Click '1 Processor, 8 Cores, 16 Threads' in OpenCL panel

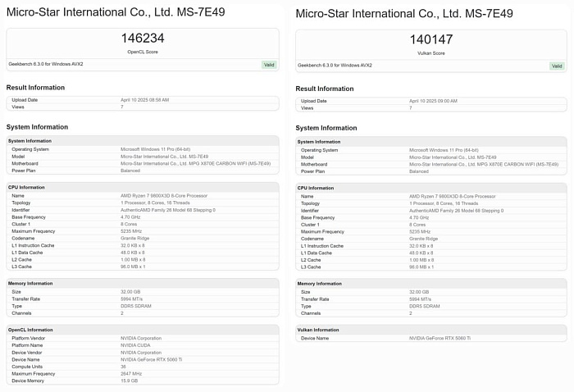click(x=155, y=203)
